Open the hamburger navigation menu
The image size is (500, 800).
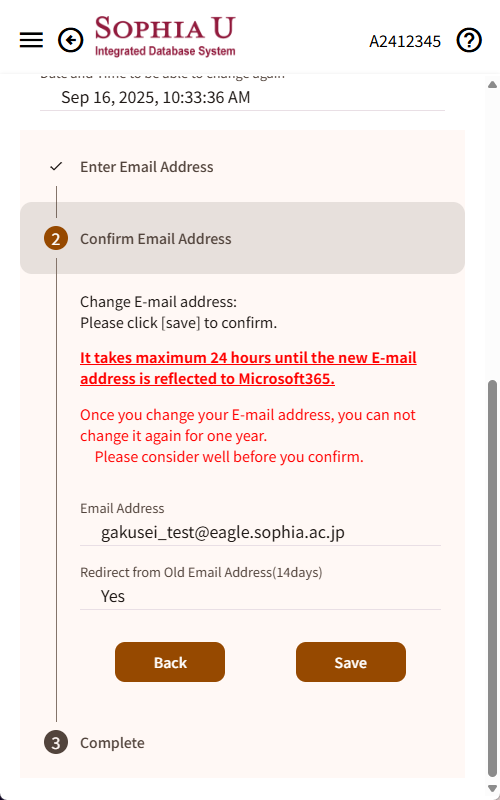[31, 40]
